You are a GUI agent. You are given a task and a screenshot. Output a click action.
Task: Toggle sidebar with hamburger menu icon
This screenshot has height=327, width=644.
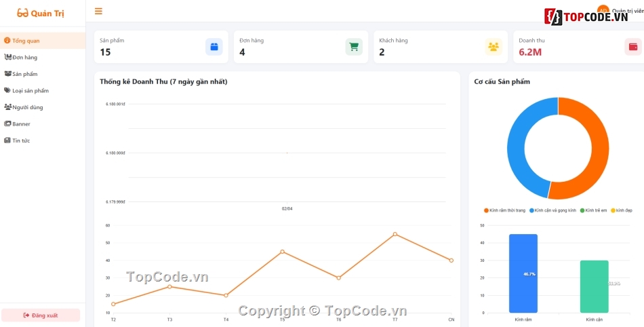[98, 11]
